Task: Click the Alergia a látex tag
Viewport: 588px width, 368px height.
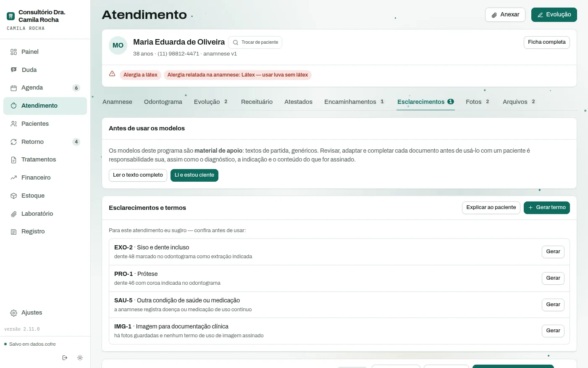Action: click(140, 75)
